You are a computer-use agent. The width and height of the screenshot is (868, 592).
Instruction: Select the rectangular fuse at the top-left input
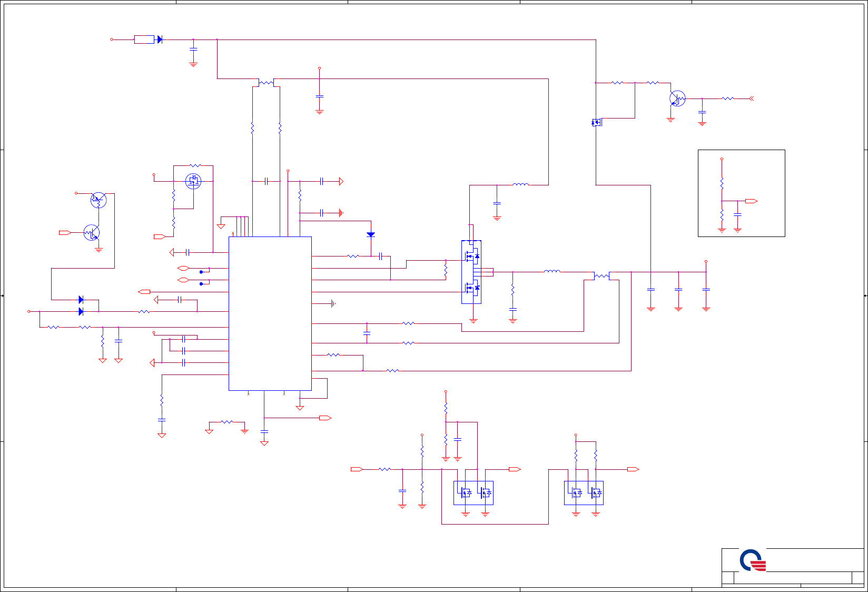[144, 40]
